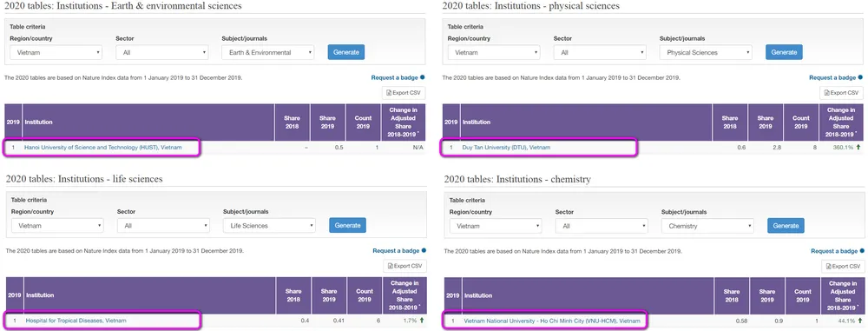Click green up arrow beside 1.7%
The height and width of the screenshot is (331, 868).
(421, 321)
